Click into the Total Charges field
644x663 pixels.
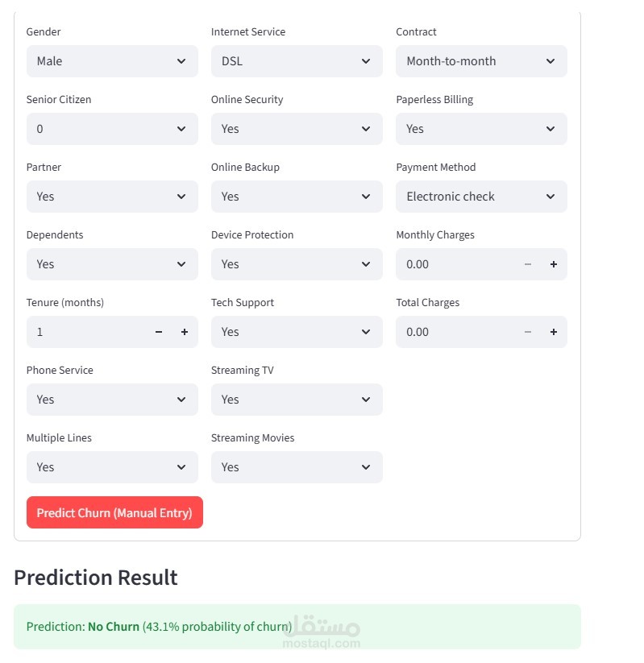(x=454, y=332)
